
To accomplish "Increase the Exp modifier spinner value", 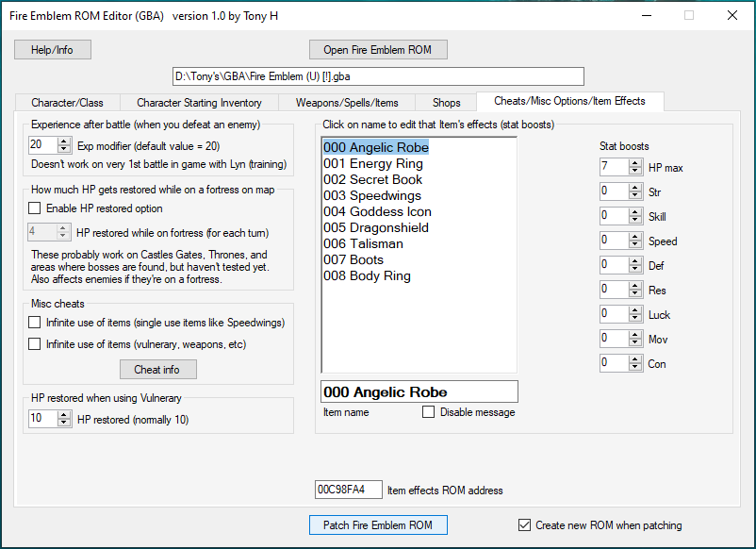I will click(x=64, y=141).
